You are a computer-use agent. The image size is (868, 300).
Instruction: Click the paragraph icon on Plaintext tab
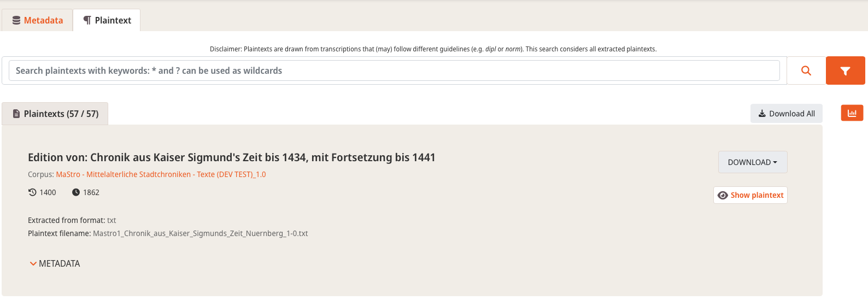(87, 20)
